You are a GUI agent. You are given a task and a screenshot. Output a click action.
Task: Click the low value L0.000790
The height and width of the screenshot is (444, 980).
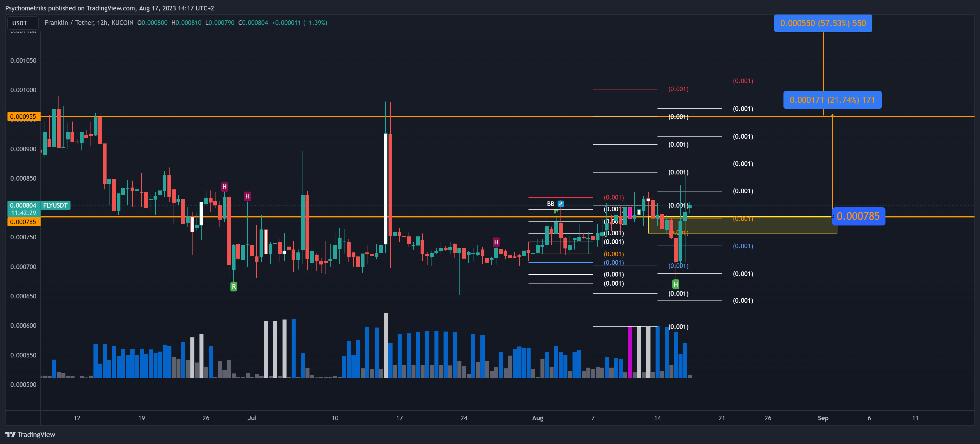tap(220, 23)
